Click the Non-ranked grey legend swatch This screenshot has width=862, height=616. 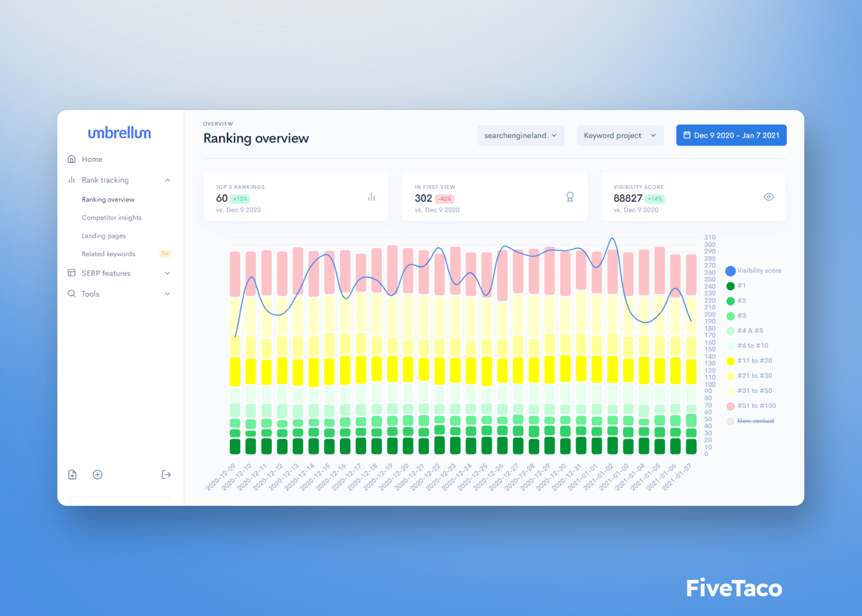pos(730,421)
